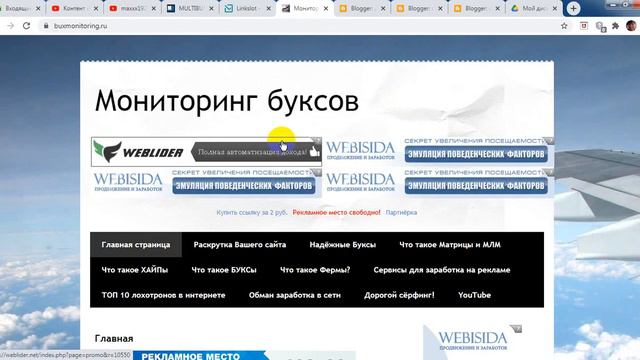The image size is (640, 360).
Task: Open the Webisida banner in the top right
Action: [439, 151]
